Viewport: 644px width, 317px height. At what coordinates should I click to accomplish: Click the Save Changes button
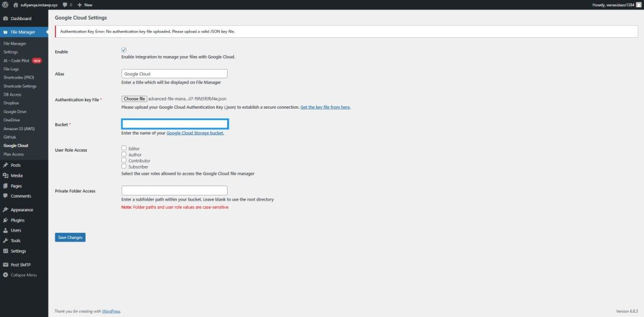coord(70,237)
